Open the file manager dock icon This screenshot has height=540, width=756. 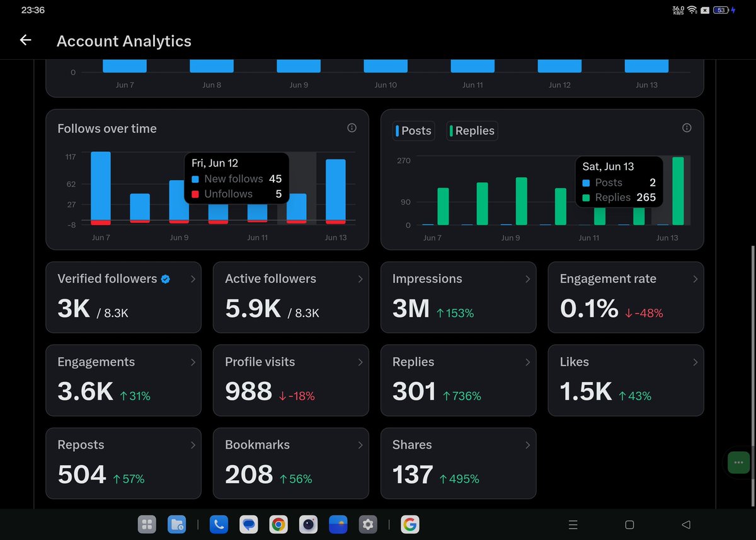point(177,524)
